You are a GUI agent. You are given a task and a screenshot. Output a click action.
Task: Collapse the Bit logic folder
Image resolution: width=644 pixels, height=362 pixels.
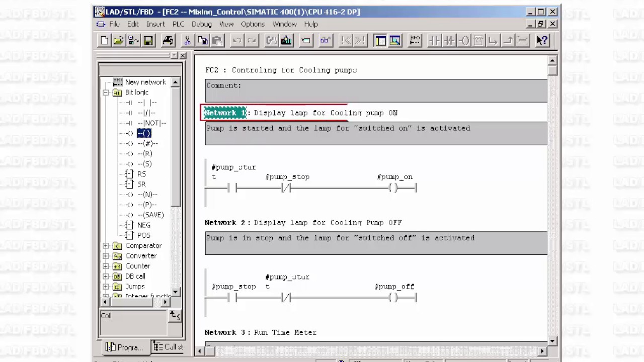click(106, 93)
